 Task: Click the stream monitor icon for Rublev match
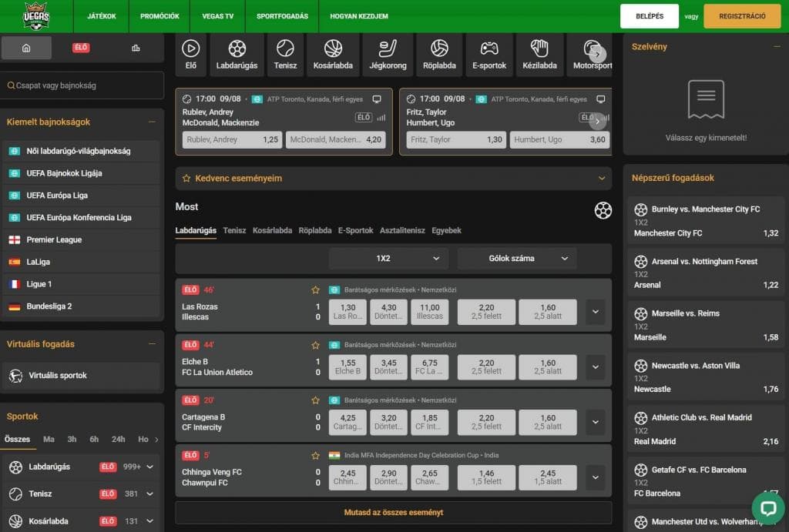tap(376, 99)
